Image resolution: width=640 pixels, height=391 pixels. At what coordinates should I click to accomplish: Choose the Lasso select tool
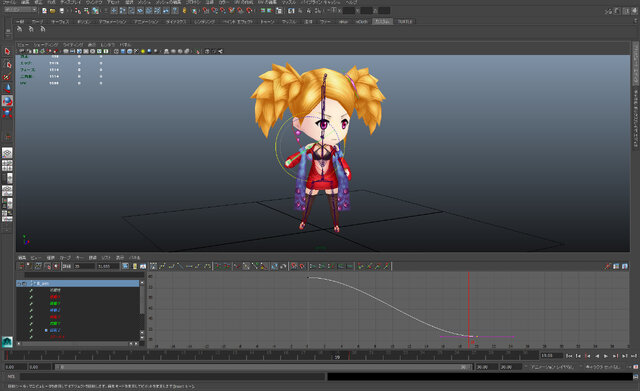point(7,64)
